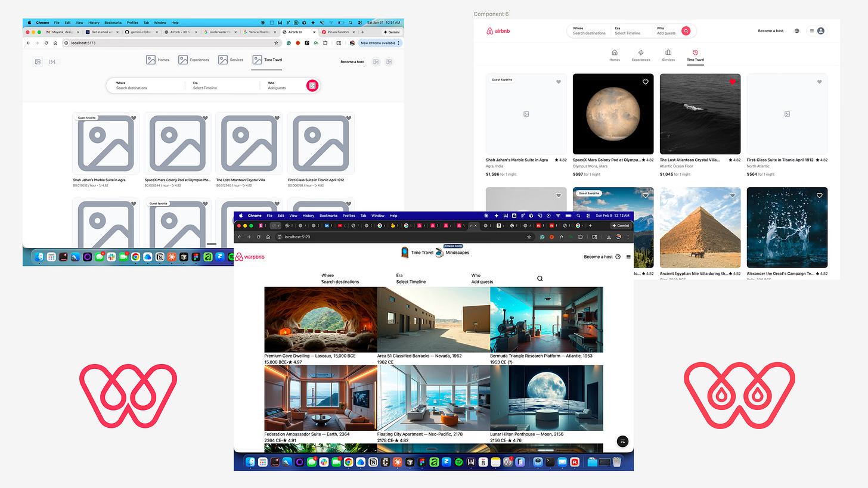Open Who Add guests on warpbnb page

[482, 279]
